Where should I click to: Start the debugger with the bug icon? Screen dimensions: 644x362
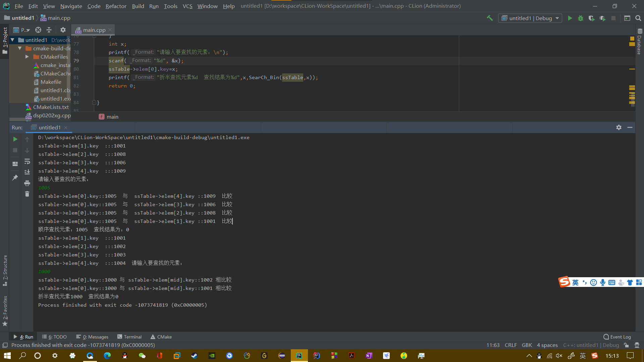[x=581, y=18]
